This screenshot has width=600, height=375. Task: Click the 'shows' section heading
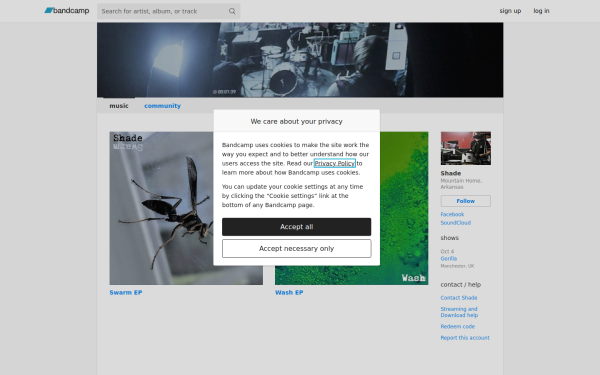pyautogui.click(x=450, y=238)
